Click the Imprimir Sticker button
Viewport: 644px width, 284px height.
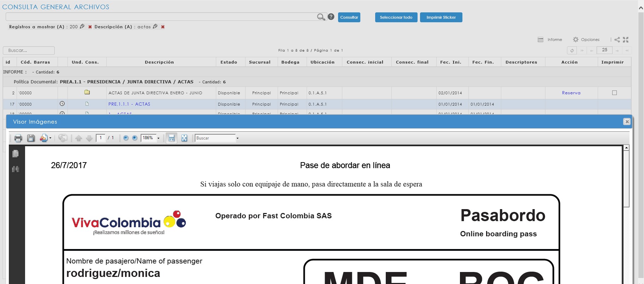pos(441,17)
